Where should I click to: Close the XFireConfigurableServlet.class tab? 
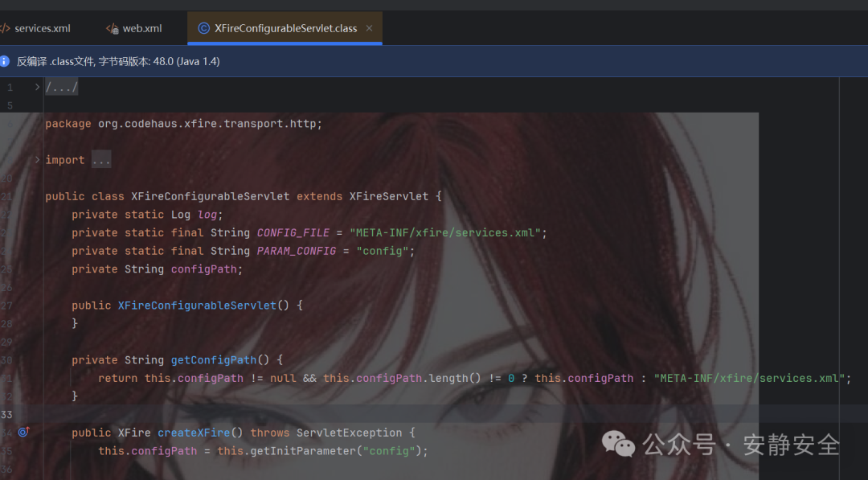click(369, 27)
